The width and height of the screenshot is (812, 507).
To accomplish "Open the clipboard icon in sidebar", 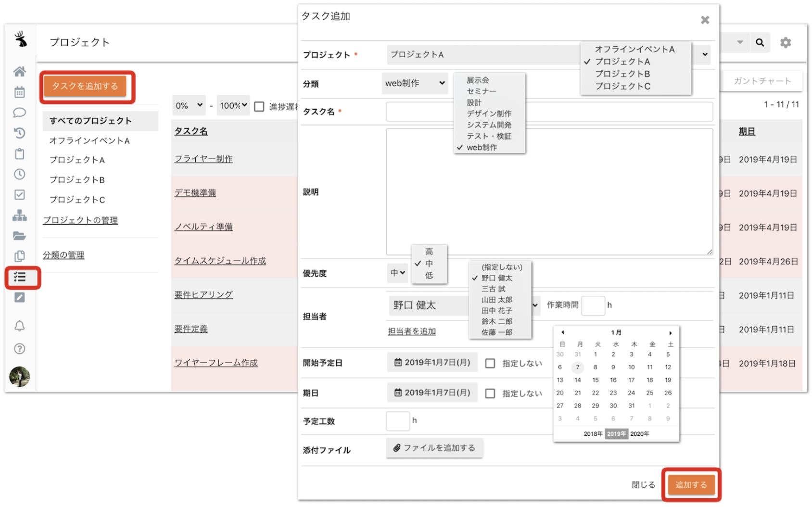I will (x=19, y=154).
